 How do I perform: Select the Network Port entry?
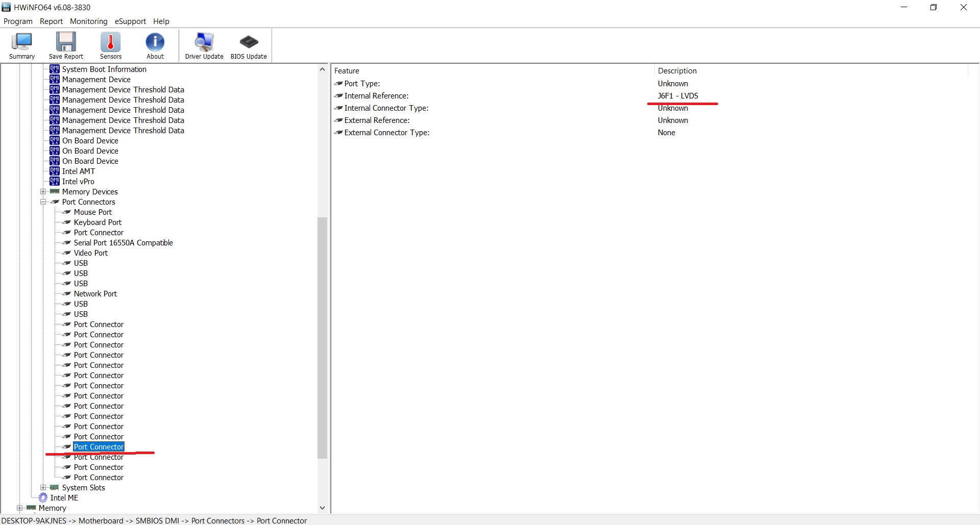pos(95,294)
